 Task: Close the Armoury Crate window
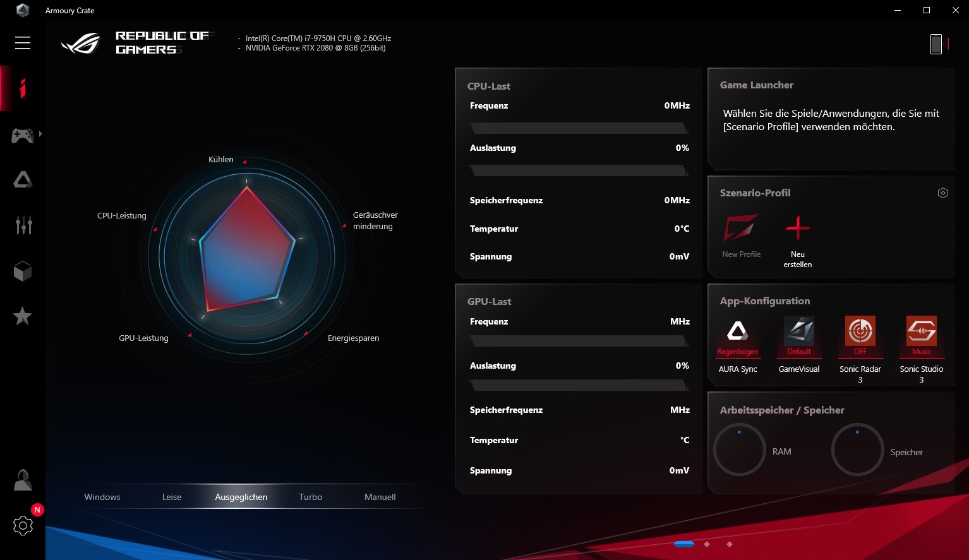click(955, 10)
